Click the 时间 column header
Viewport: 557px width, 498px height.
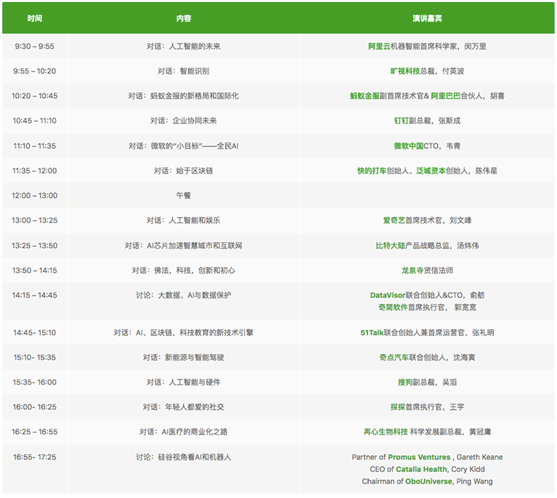click(x=34, y=18)
